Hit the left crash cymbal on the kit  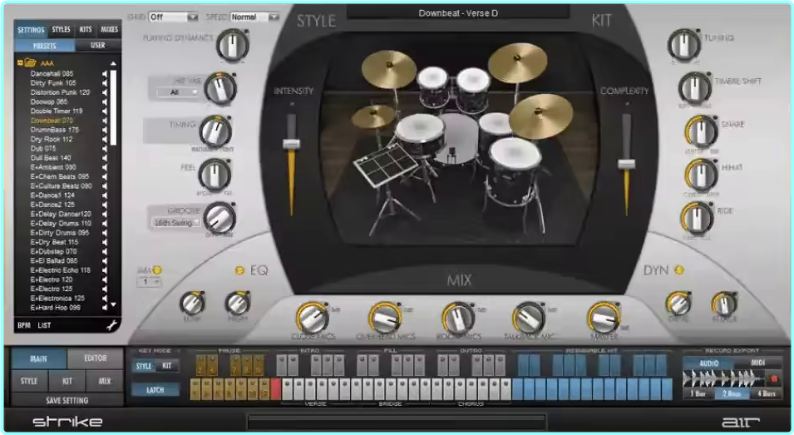pyautogui.click(x=389, y=68)
